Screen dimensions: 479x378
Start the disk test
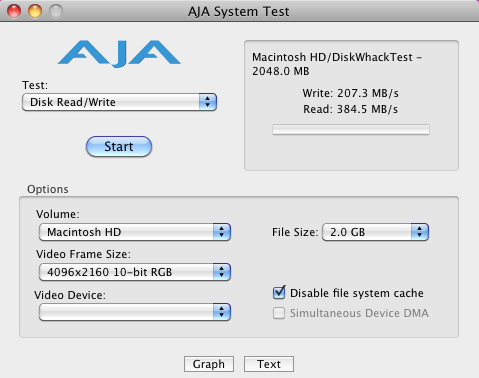119,146
